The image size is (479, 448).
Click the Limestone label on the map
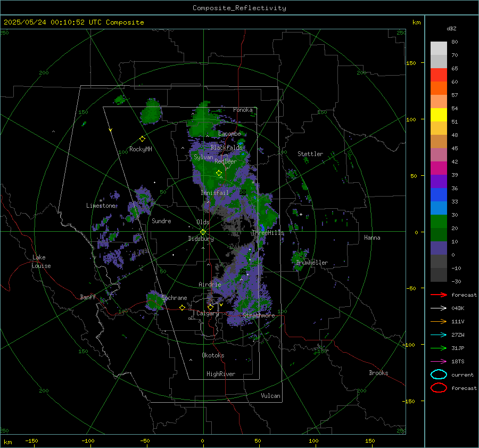pos(101,206)
